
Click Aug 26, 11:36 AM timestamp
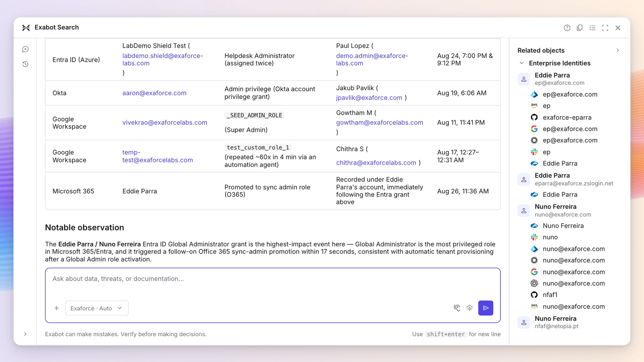(x=463, y=191)
